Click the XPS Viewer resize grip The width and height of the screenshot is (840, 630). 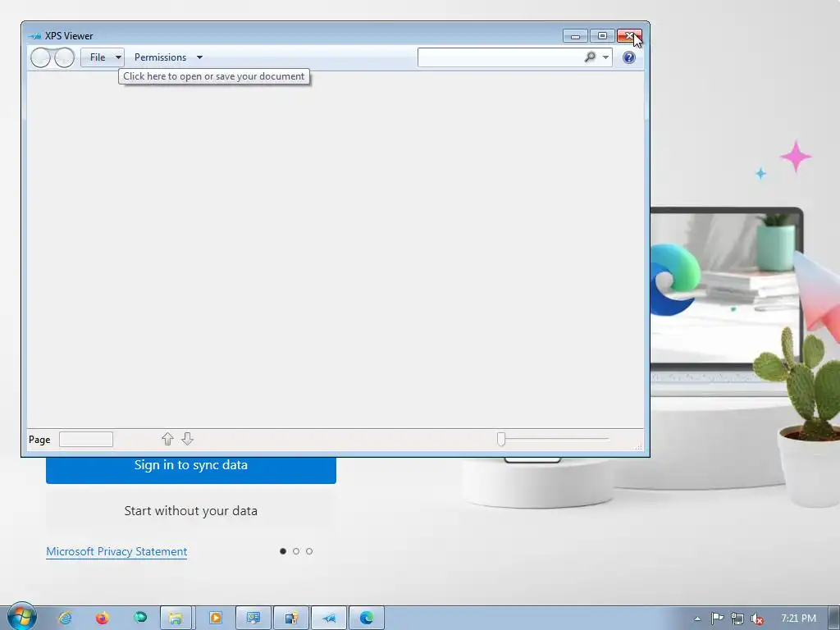pyautogui.click(x=638, y=447)
